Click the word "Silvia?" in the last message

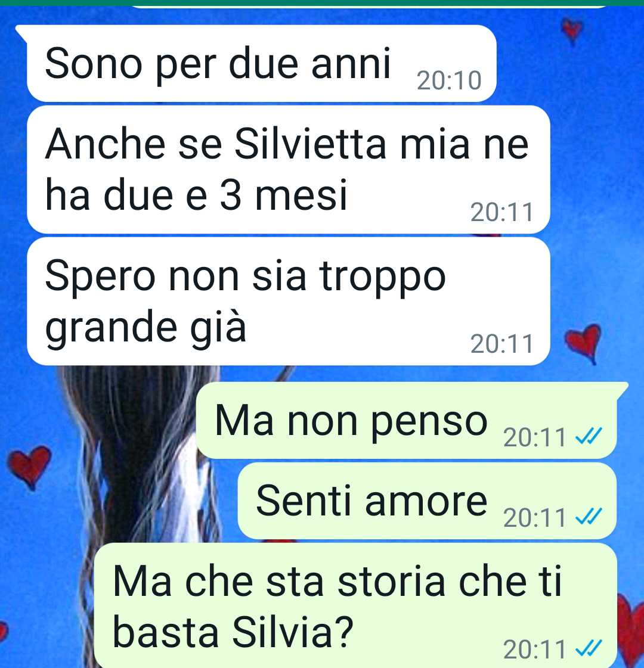(x=293, y=632)
